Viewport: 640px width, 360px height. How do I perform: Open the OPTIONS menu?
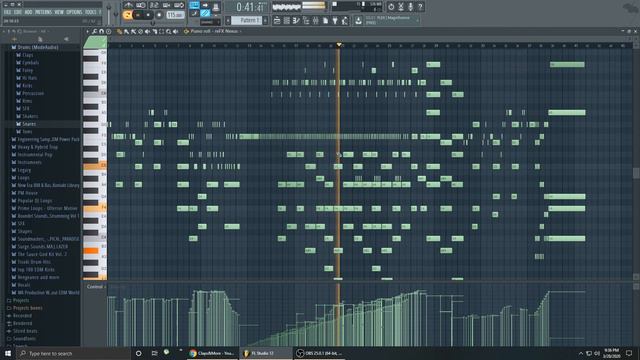(74, 12)
